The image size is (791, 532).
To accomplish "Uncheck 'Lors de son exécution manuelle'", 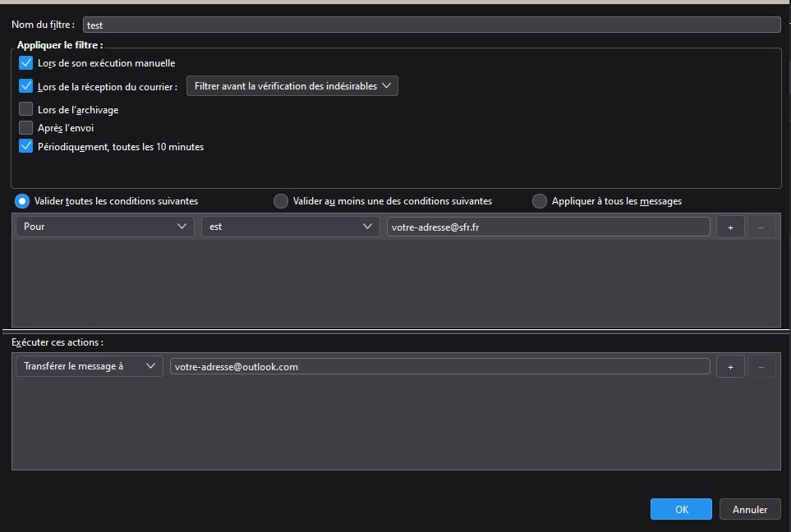I will pyautogui.click(x=25, y=63).
